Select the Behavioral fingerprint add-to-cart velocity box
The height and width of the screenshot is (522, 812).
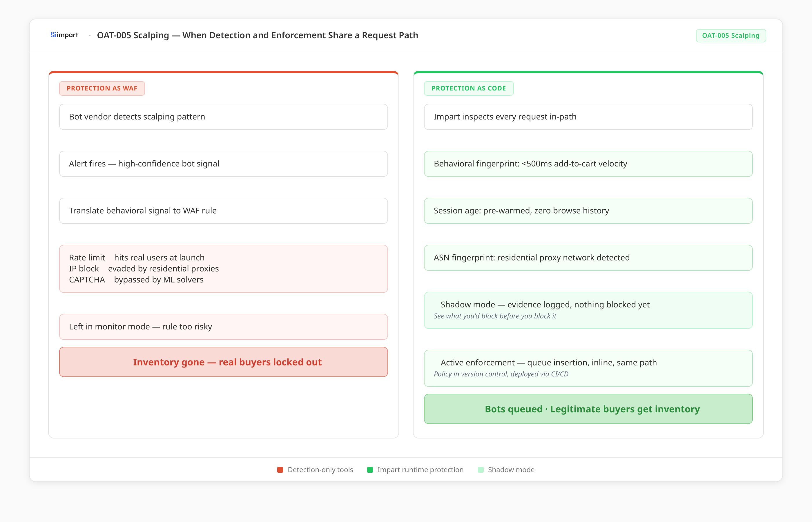tap(588, 164)
